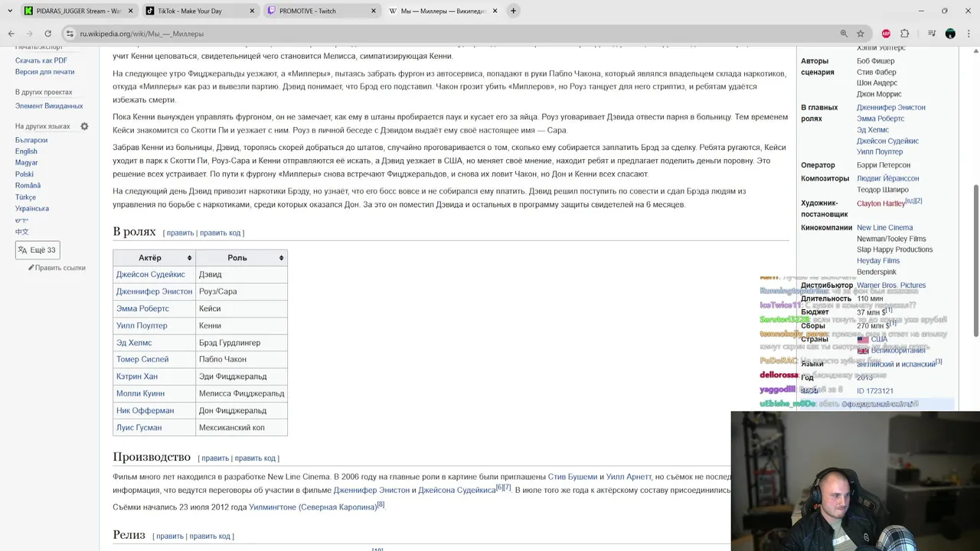Click the streamer webcam overlay
Image resolution: width=980 pixels, height=551 pixels.
coord(855,481)
